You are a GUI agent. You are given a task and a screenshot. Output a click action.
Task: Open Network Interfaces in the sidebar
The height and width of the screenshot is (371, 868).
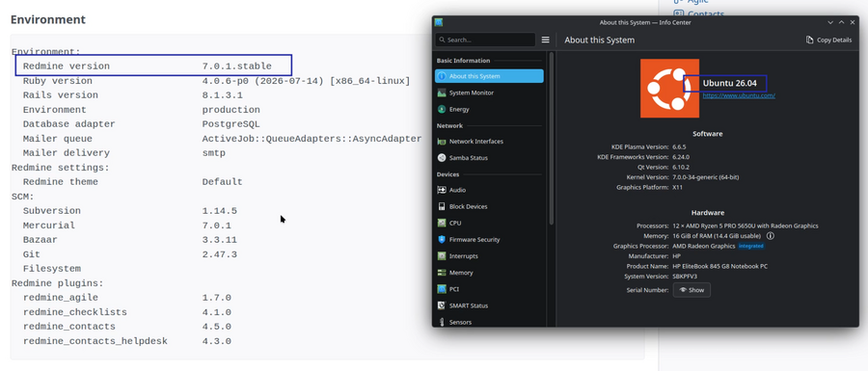point(489,142)
